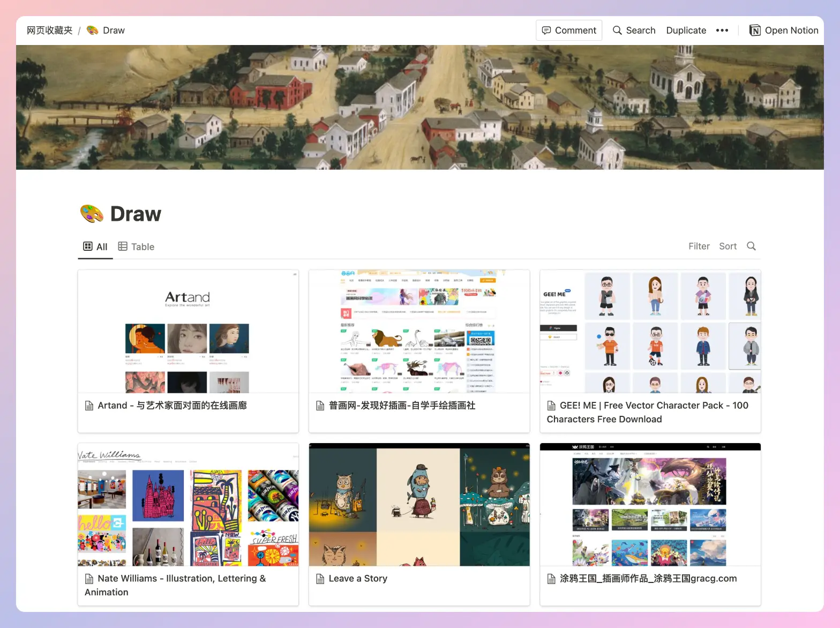Switch to the All gallery view tab

pyautogui.click(x=95, y=246)
